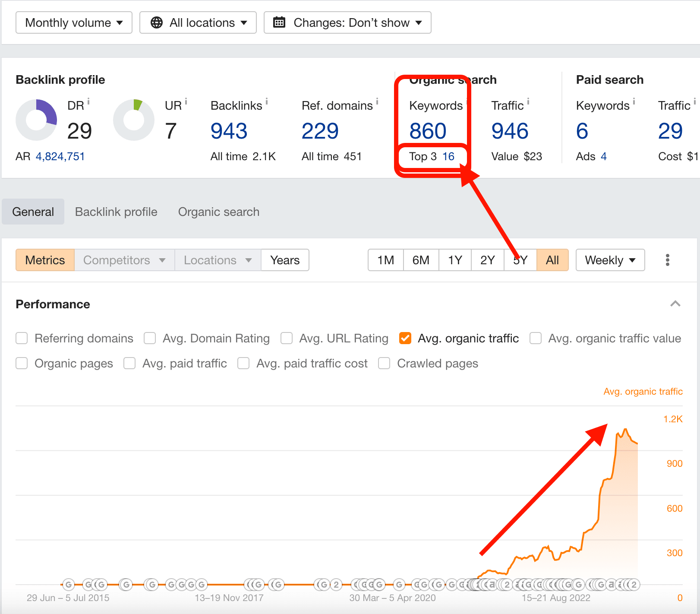Click the 13–19 Nov 2017 date label

[229, 598]
